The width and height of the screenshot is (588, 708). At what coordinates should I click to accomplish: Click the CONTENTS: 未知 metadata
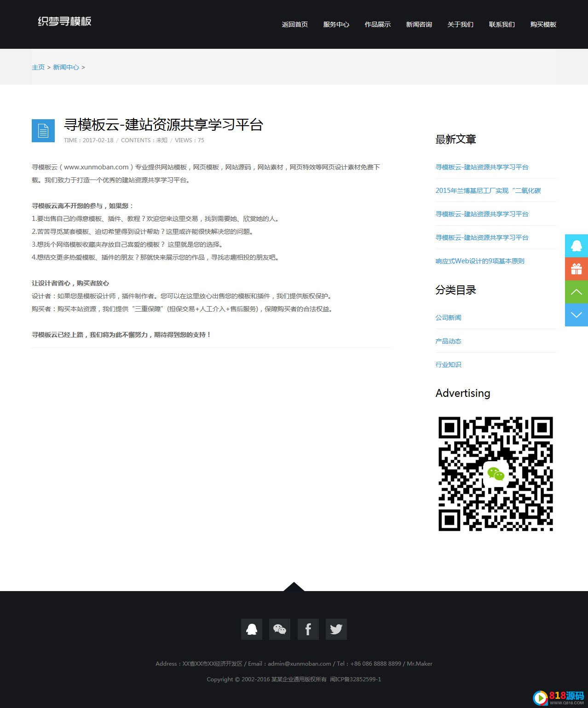(x=144, y=140)
